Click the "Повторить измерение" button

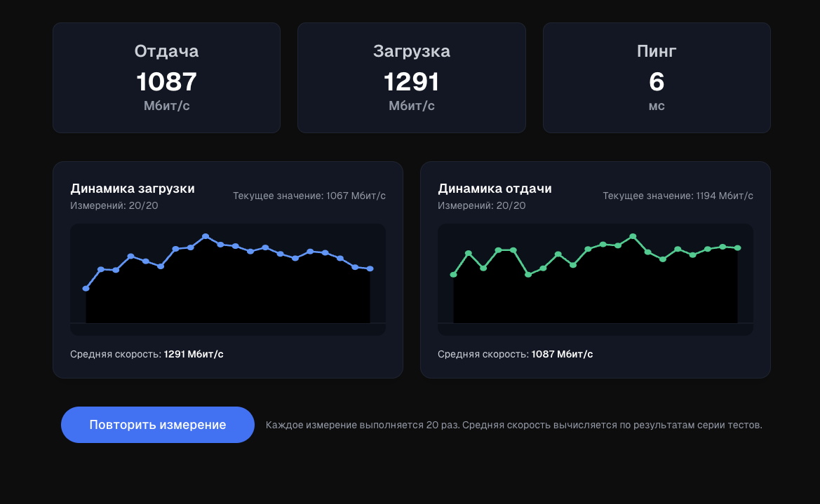157,425
